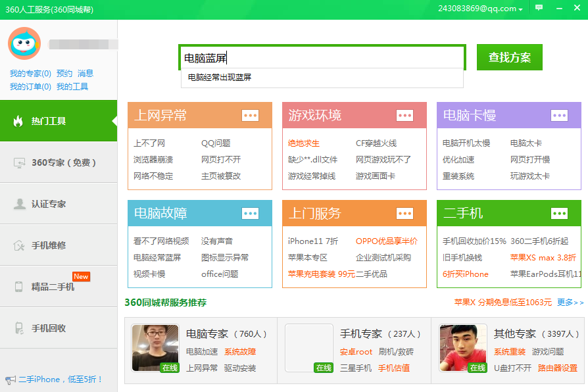
Task: Click the ellipsis icon on 电脑卡慢 card
Action: point(559,116)
